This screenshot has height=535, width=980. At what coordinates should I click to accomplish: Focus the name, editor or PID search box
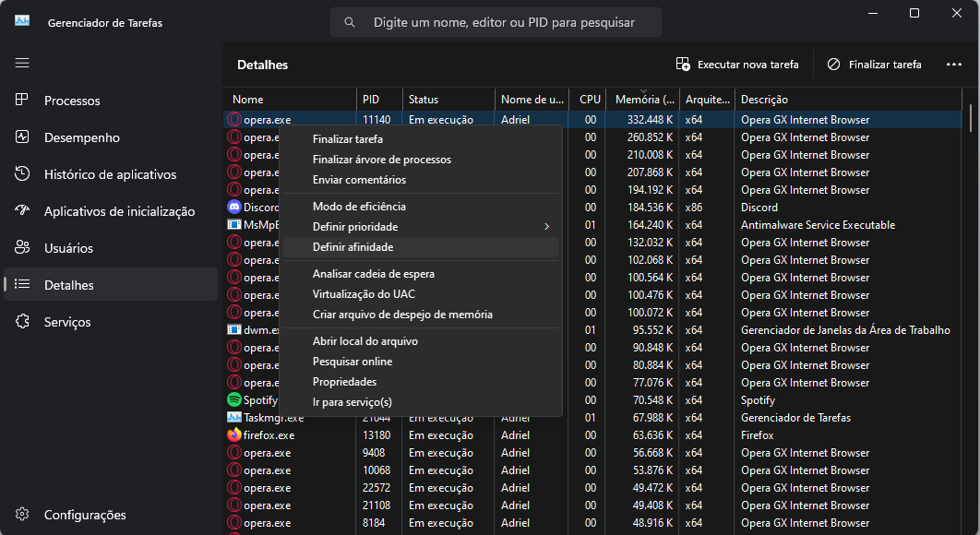(496, 22)
